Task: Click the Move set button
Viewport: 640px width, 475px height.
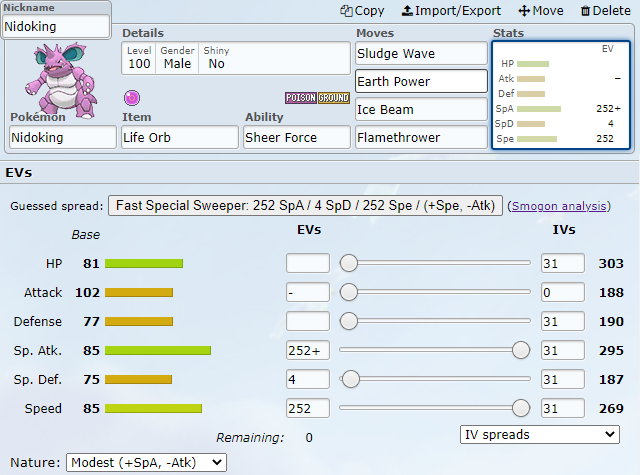Action: click(541, 11)
